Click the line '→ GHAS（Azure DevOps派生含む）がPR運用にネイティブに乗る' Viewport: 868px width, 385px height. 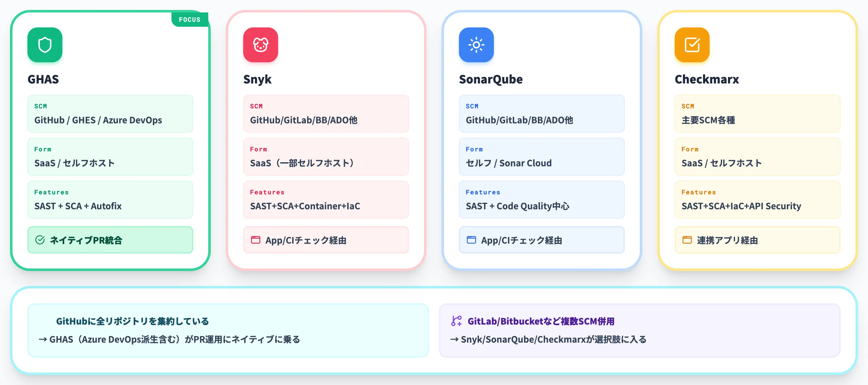pos(169,339)
